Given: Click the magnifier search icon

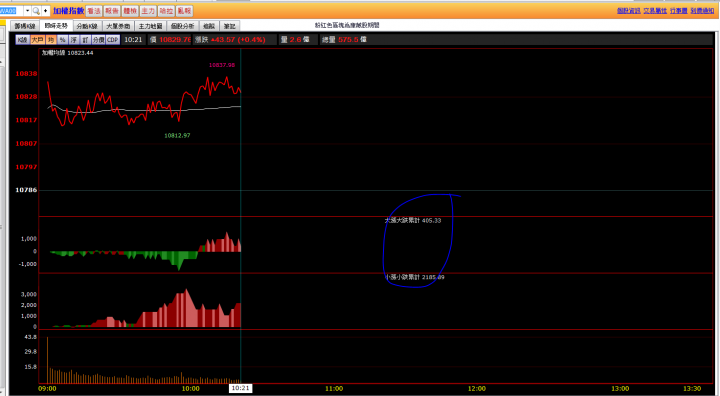Looking at the screenshot, I should 36,11.
